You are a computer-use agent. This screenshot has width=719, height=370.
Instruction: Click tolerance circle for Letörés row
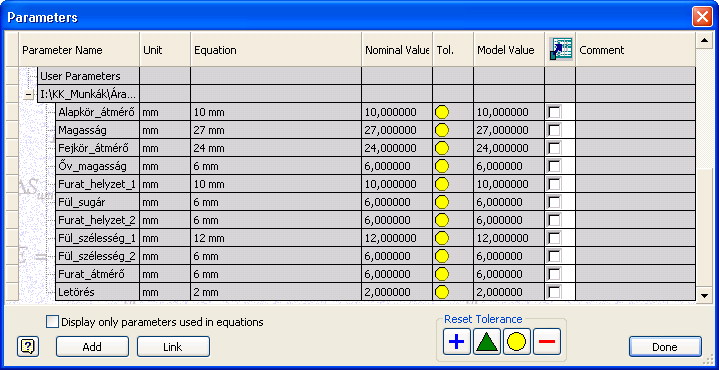pos(442,292)
